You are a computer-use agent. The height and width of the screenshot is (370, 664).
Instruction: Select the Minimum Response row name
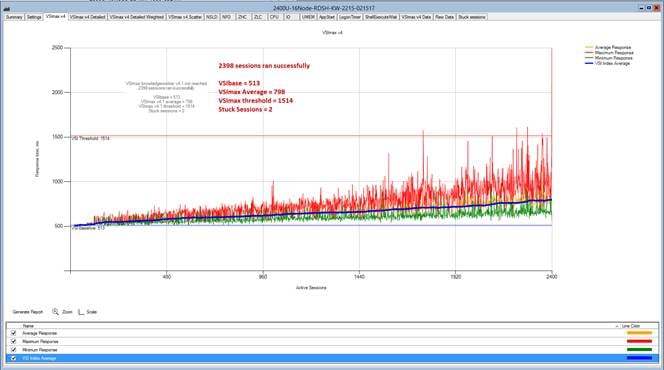click(x=40, y=350)
